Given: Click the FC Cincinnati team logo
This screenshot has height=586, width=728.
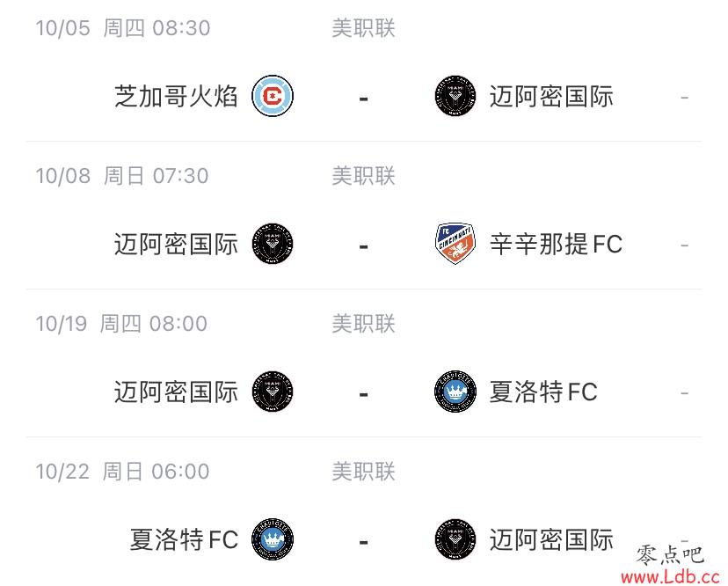Looking at the screenshot, I should [x=455, y=244].
